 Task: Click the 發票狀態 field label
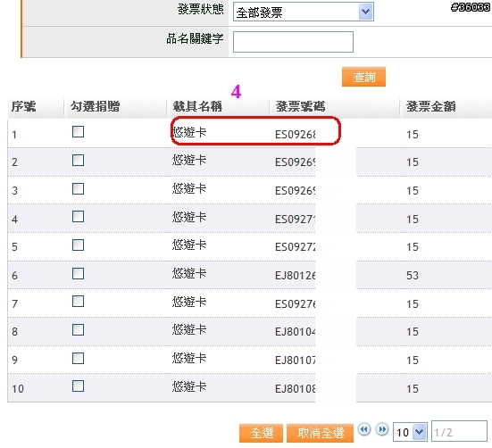click(x=201, y=9)
